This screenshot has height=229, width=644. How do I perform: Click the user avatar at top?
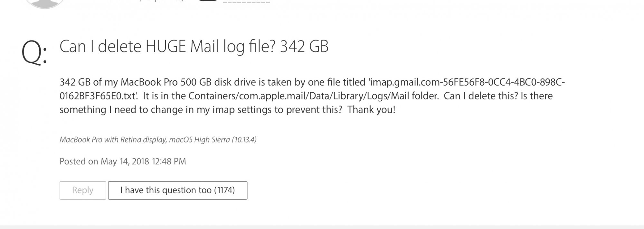pos(45,3)
